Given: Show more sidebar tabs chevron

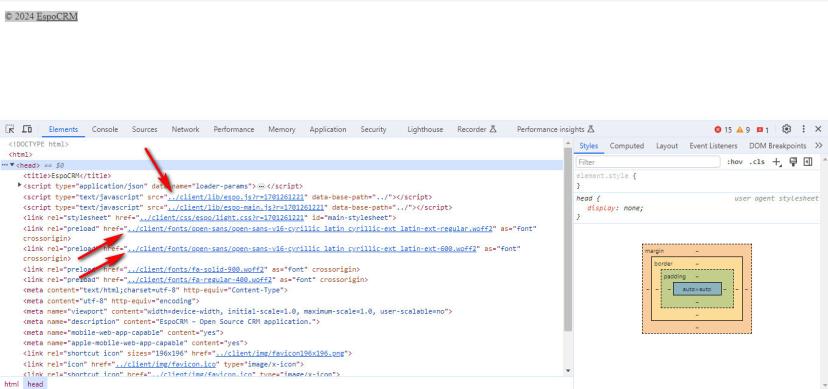Looking at the screenshot, I should (818, 146).
